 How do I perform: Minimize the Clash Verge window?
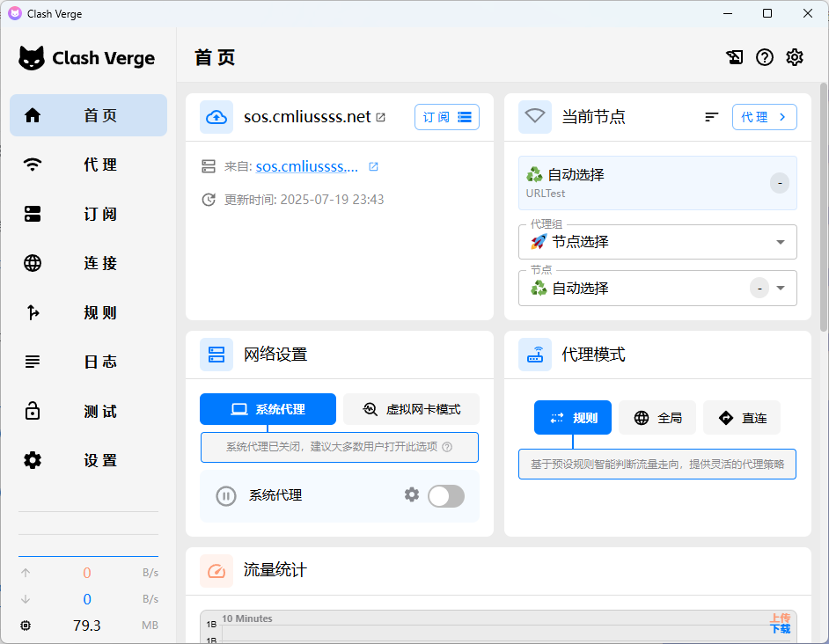pyautogui.click(x=728, y=13)
